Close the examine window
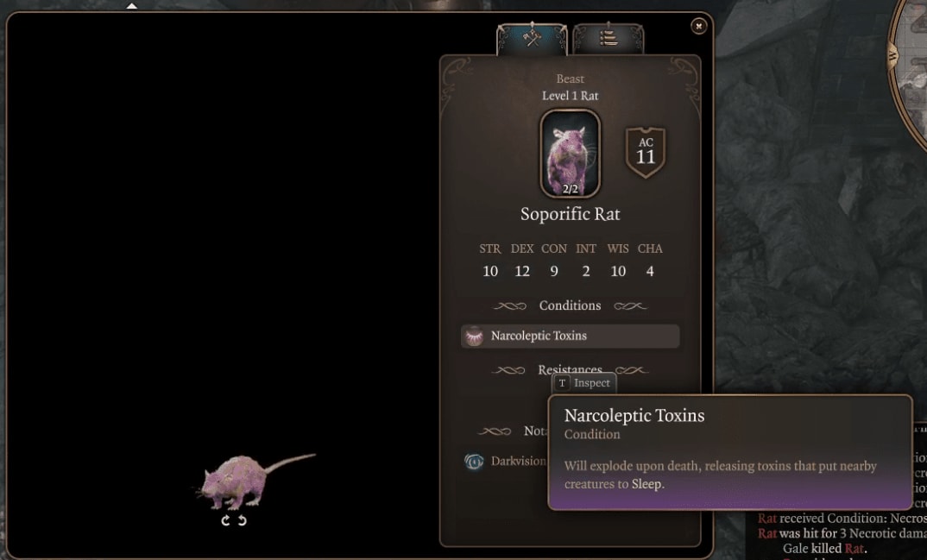The width and height of the screenshot is (927, 560). tap(698, 26)
